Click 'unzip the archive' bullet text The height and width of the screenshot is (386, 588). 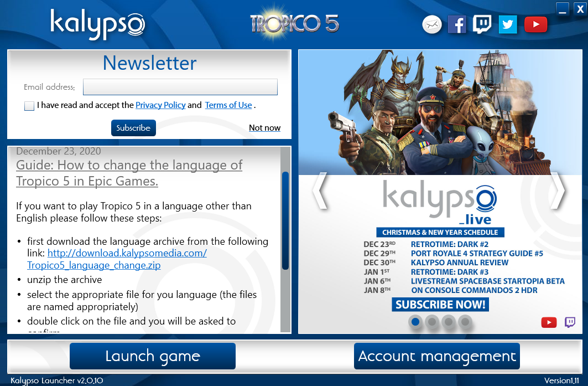tap(65, 280)
